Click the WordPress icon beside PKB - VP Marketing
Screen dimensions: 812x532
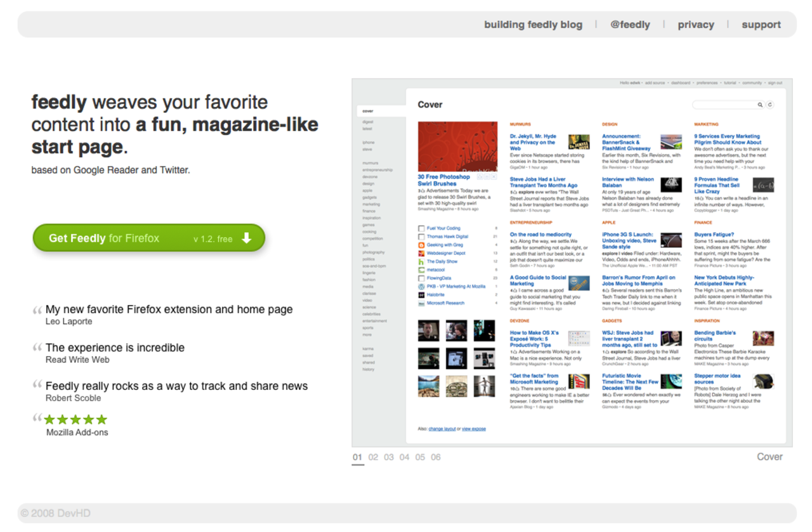[421, 286]
